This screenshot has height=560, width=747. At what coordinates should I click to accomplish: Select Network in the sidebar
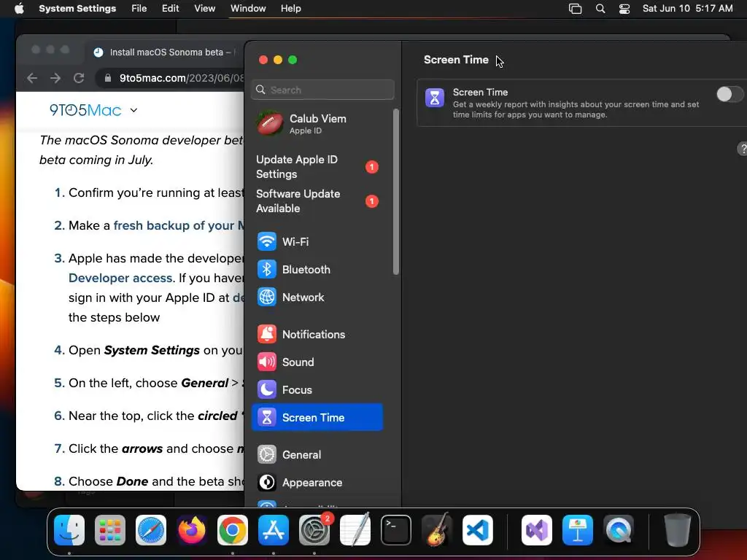(x=317, y=297)
